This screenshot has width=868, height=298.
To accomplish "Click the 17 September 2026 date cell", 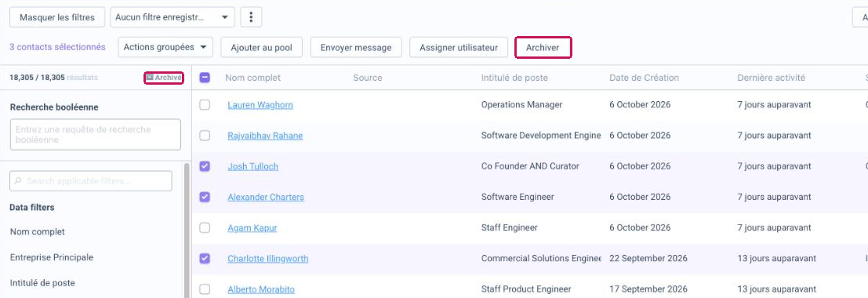I will [648, 289].
